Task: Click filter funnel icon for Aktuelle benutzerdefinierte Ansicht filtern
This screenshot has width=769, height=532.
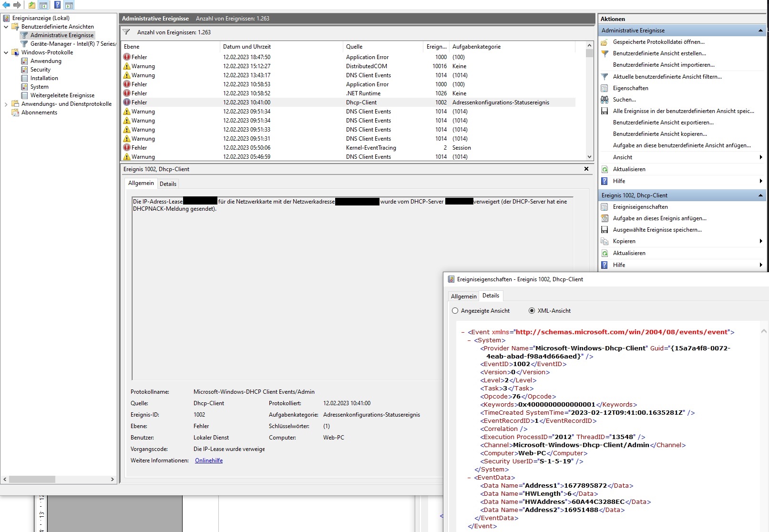Action: tap(605, 77)
